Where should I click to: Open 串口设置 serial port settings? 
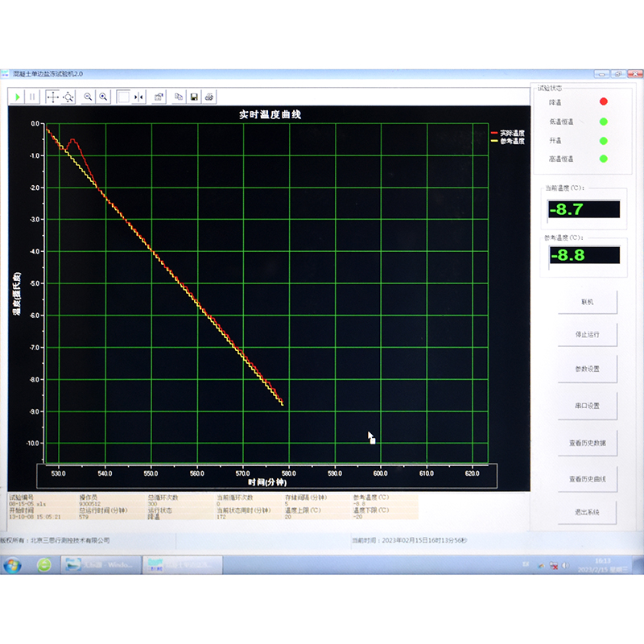pyautogui.click(x=588, y=406)
